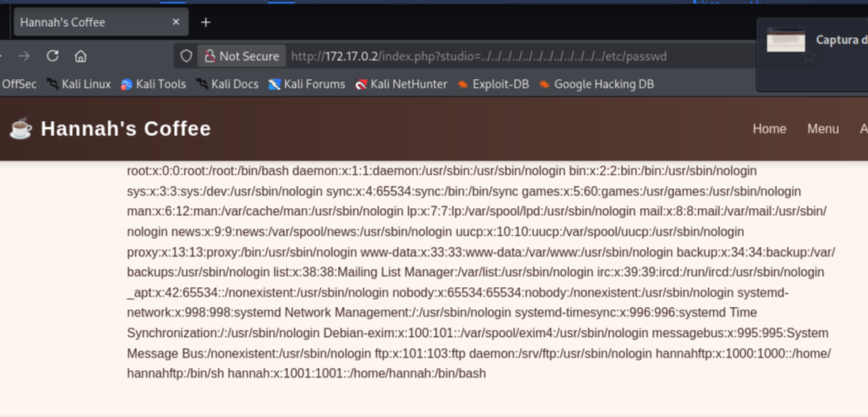868x417 pixels.
Task: Open the Kali Linux bookmark
Action: click(78, 84)
